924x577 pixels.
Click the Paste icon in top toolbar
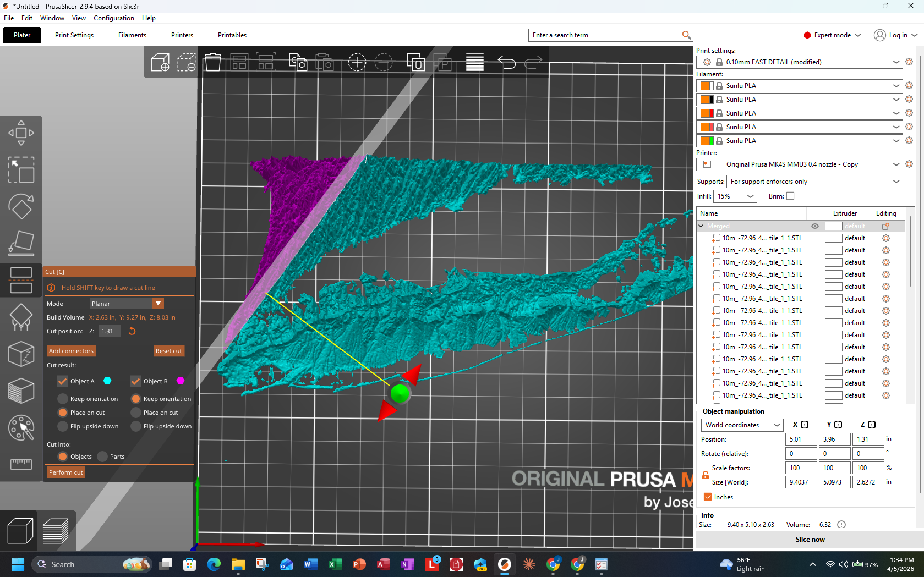coord(325,62)
